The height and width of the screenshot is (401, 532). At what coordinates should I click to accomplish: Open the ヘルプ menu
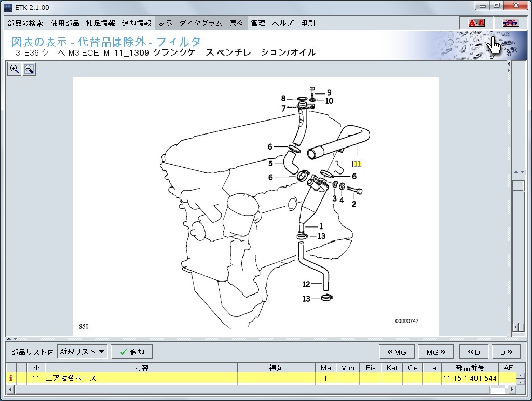283,23
